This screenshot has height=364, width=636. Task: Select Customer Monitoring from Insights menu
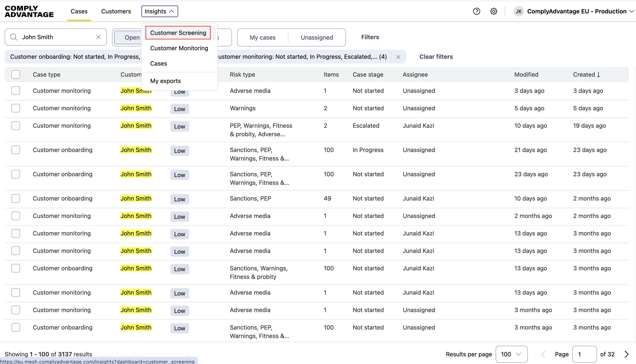point(179,48)
